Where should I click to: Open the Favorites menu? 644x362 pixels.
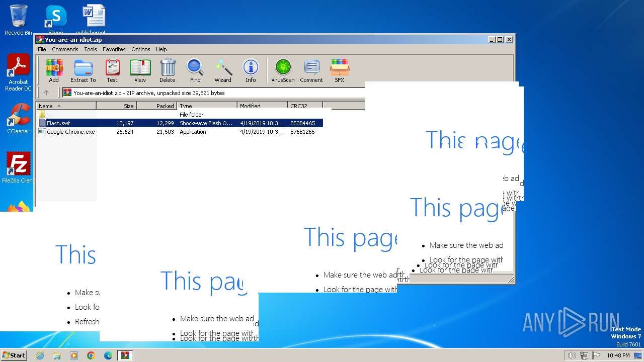click(x=114, y=49)
